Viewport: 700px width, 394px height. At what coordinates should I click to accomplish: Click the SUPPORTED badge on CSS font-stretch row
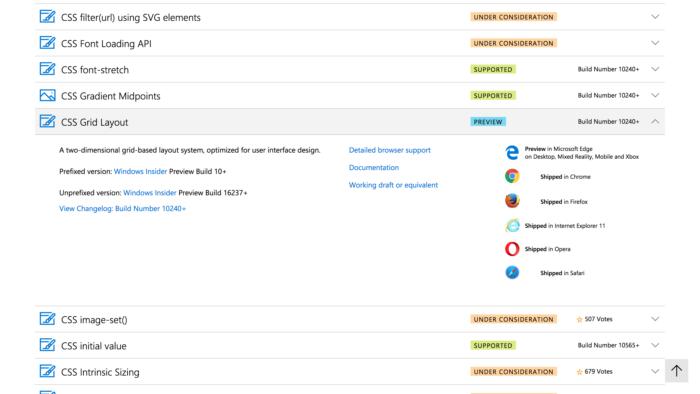point(493,69)
